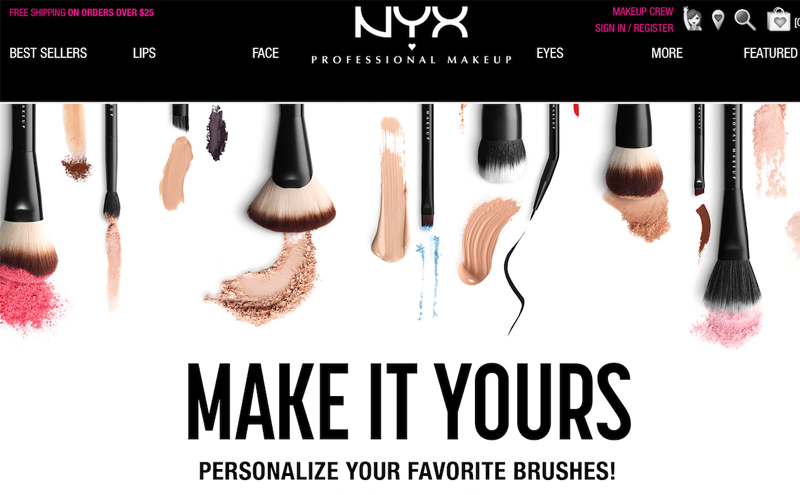Open the Makeup Crew avatar icon

coord(692,19)
